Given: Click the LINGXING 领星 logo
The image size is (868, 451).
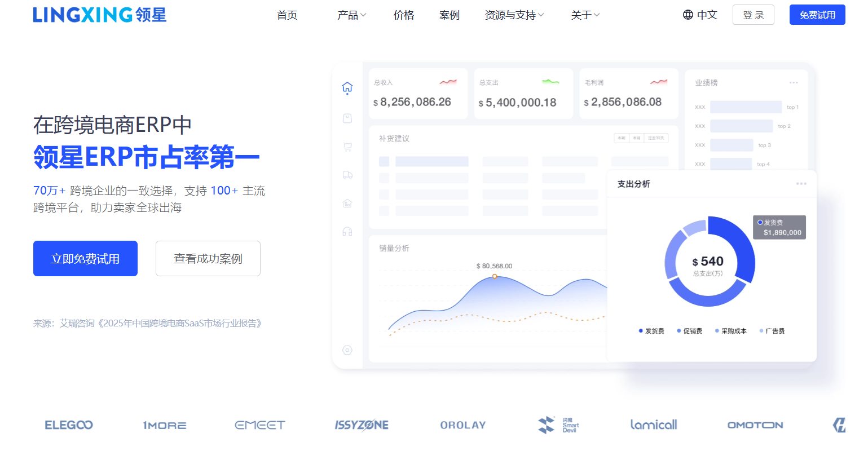Looking at the screenshot, I should click(x=100, y=15).
